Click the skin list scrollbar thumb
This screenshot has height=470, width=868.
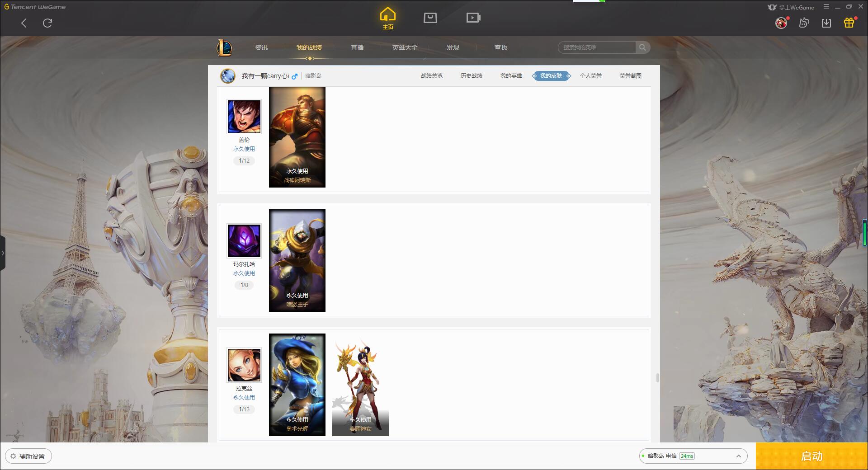(657, 377)
